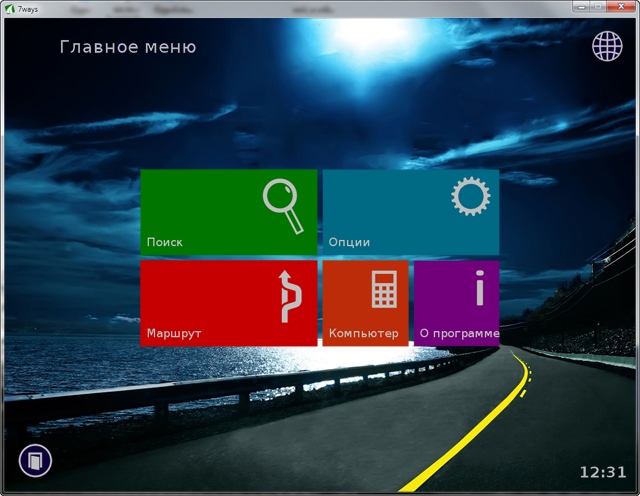The height and width of the screenshot is (496, 640).
Task: Open О программе via its label
Action: point(458,333)
